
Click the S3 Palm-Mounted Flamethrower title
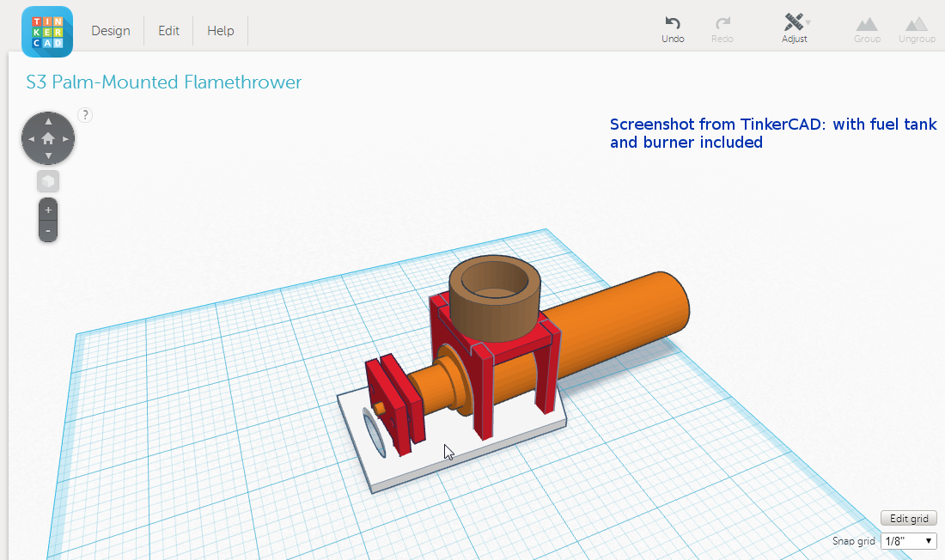click(163, 82)
